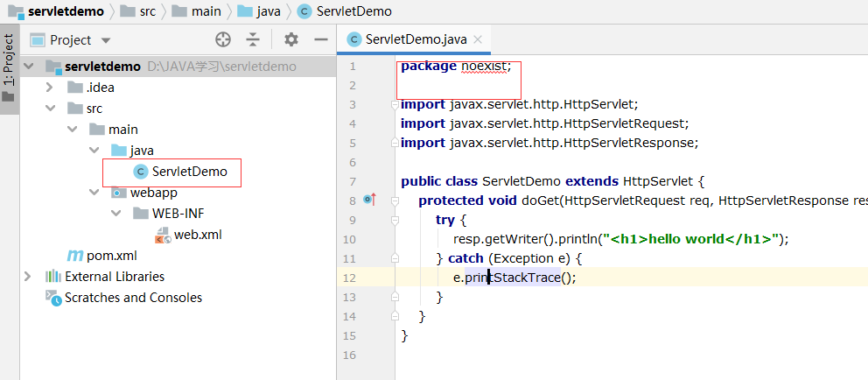The height and width of the screenshot is (380, 868).
Task: Click the Maven pom.xml file icon
Action: coord(75,256)
